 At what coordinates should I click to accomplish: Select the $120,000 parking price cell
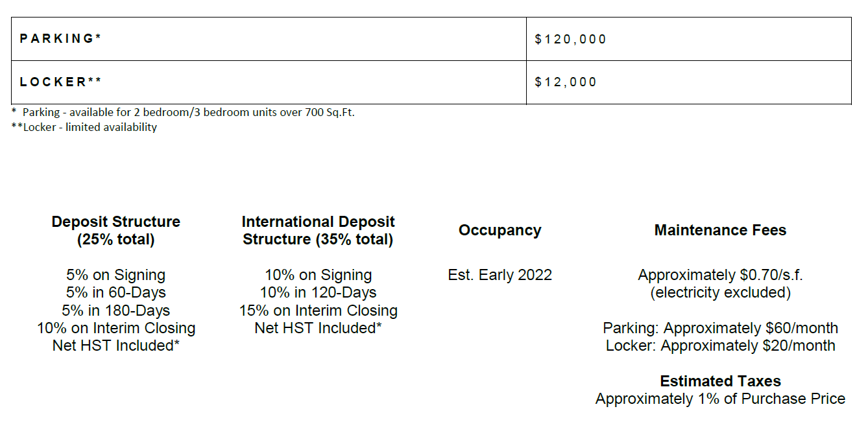(x=689, y=39)
